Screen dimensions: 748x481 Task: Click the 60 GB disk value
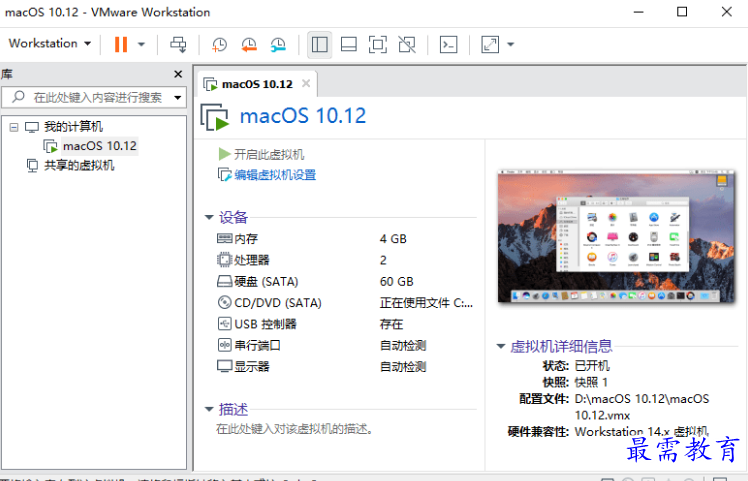(x=396, y=282)
